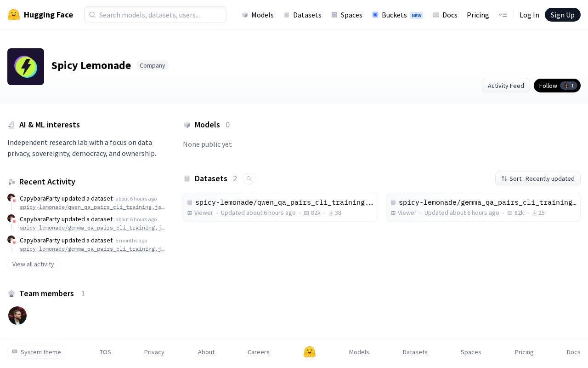Image resolution: width=588 pixels, height=368 pixels.
Task: Click the Company badge beside Spicy Lemonade
Action: (x=153, y=65)
